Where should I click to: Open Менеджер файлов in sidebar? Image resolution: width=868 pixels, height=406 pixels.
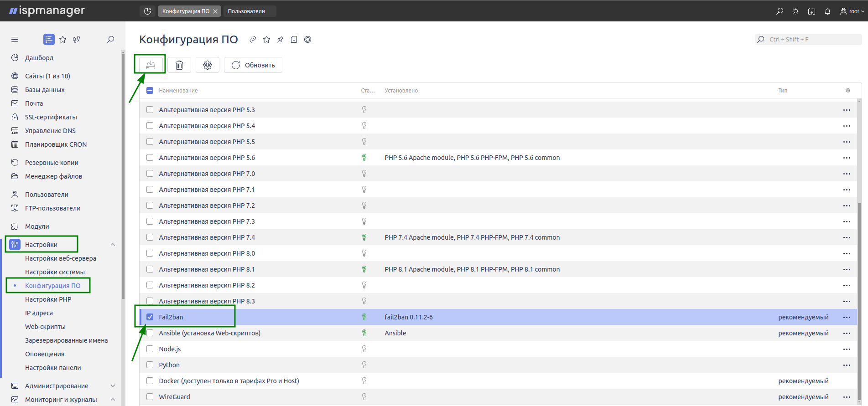pos(53,176)
